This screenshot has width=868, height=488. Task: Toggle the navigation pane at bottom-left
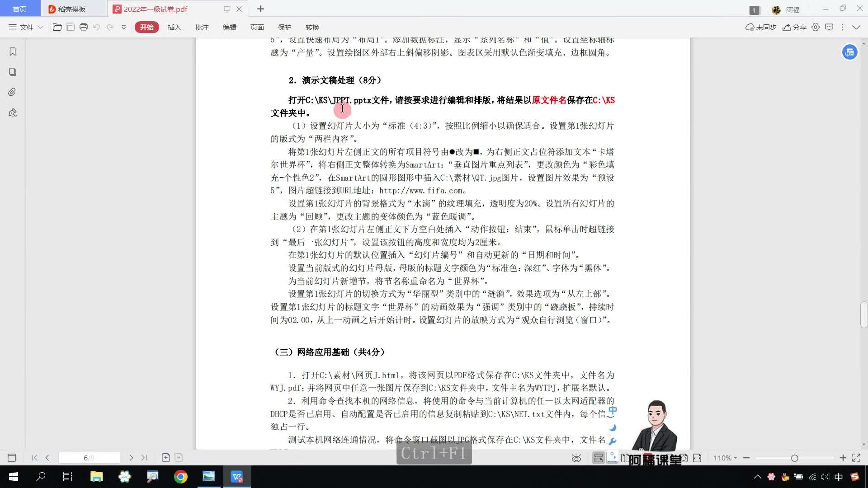click(x=12, y=458)
